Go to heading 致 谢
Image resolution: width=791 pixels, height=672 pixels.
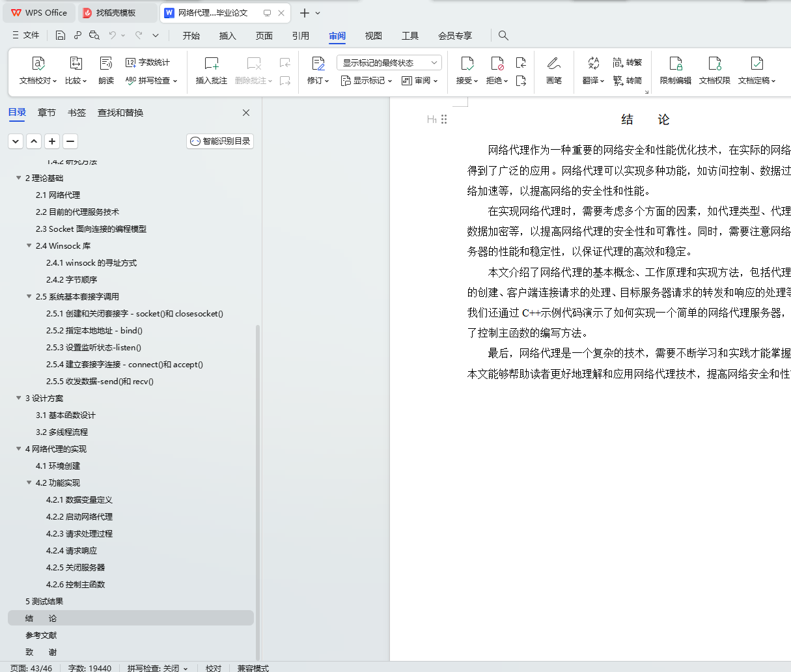click(x=41, y=652)
